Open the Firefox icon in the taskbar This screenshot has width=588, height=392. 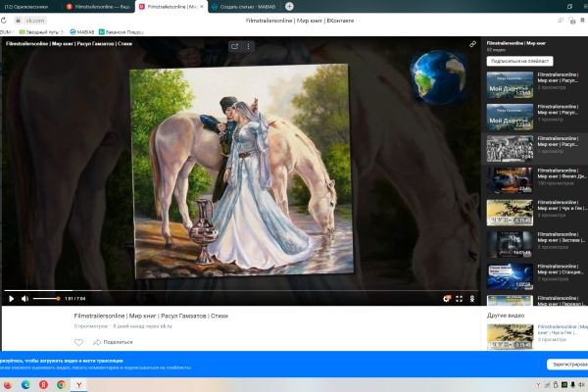click(x=8, y=385)
